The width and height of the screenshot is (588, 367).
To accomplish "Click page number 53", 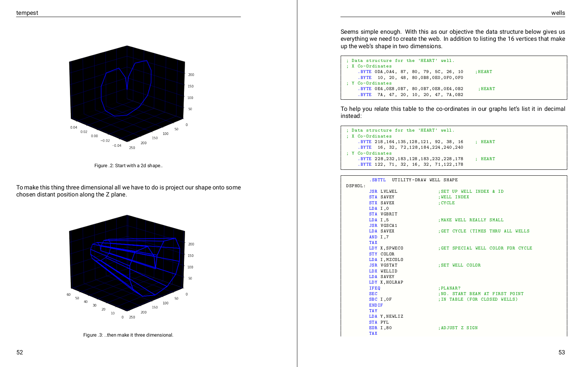I will pyautogui.click(x=561, y=353).
